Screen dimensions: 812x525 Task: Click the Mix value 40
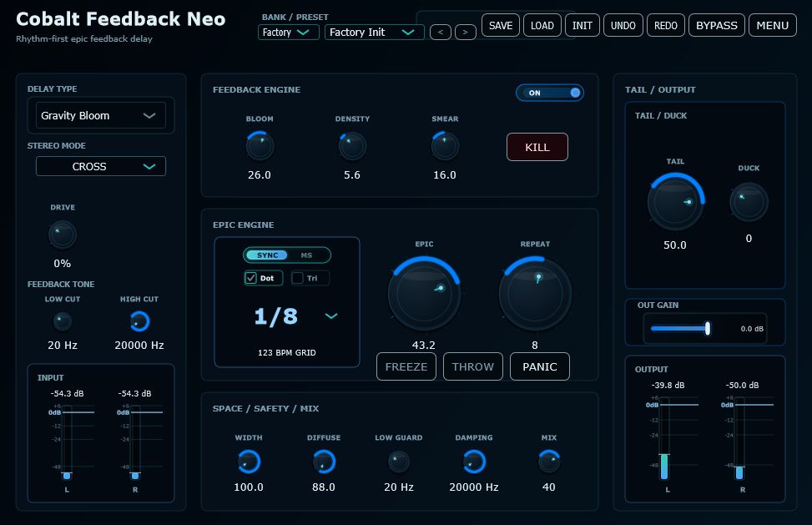point(549,487)
